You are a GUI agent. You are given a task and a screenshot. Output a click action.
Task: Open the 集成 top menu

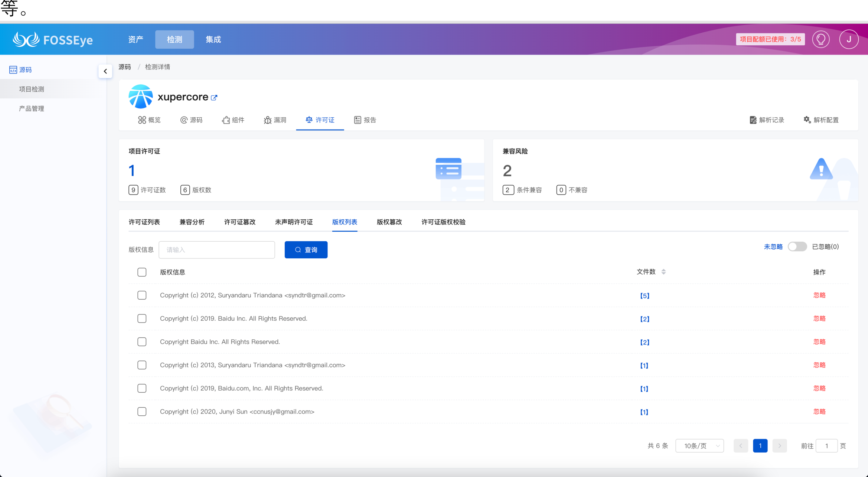[213, 39]
